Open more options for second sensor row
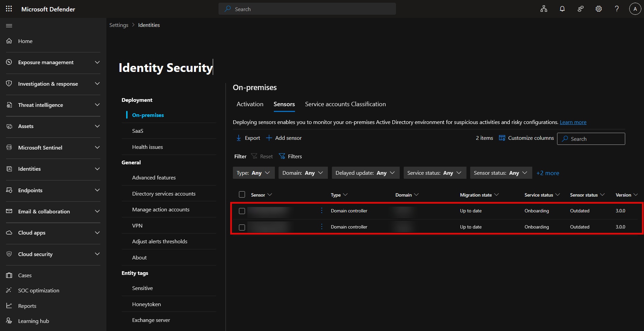 tap(321, 226)
